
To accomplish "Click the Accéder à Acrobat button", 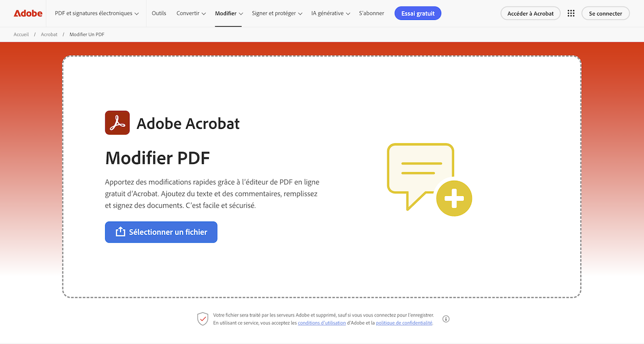I will point(530,13).
